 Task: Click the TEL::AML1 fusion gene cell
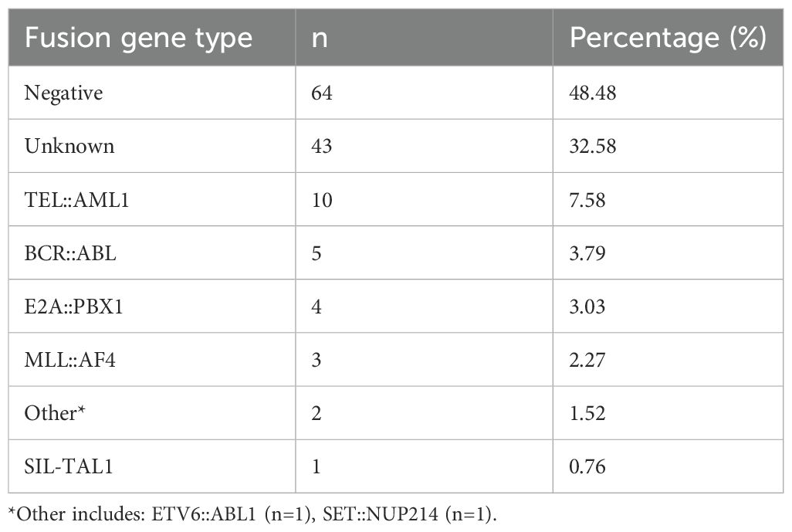tap(76, 199)
